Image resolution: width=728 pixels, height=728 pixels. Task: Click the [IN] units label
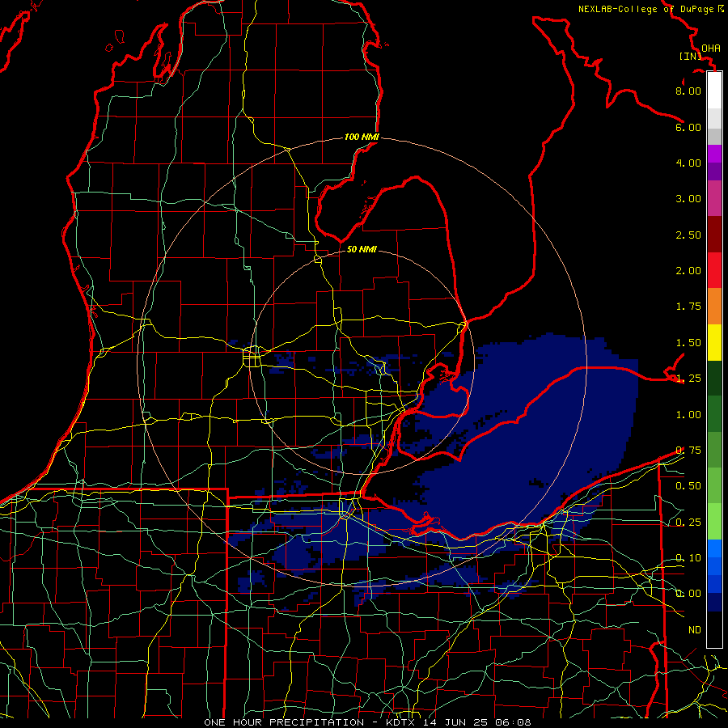[x=691, y=56]
